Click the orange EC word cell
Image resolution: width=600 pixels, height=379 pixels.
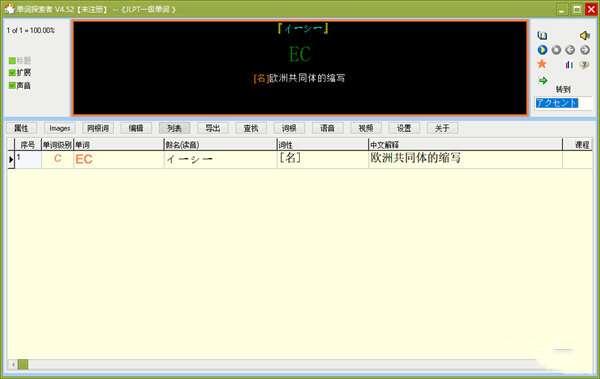pyautogui.click(x=119, y=159)
